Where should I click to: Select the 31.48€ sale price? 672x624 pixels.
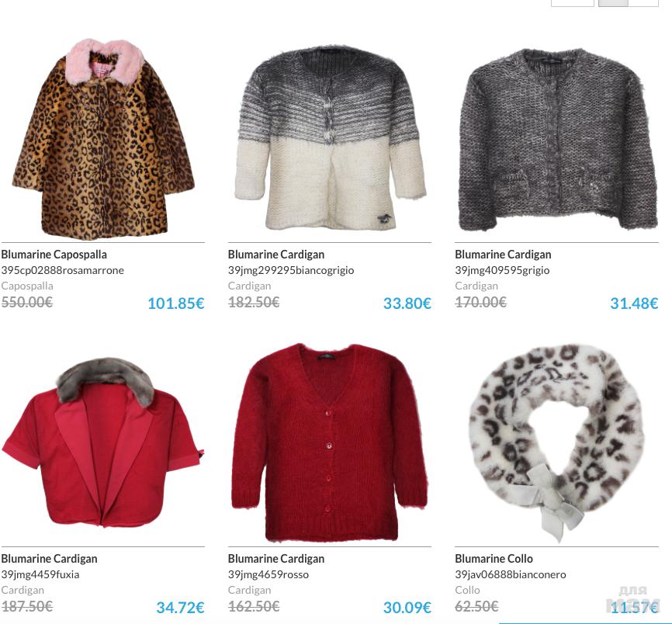point(634,303)
